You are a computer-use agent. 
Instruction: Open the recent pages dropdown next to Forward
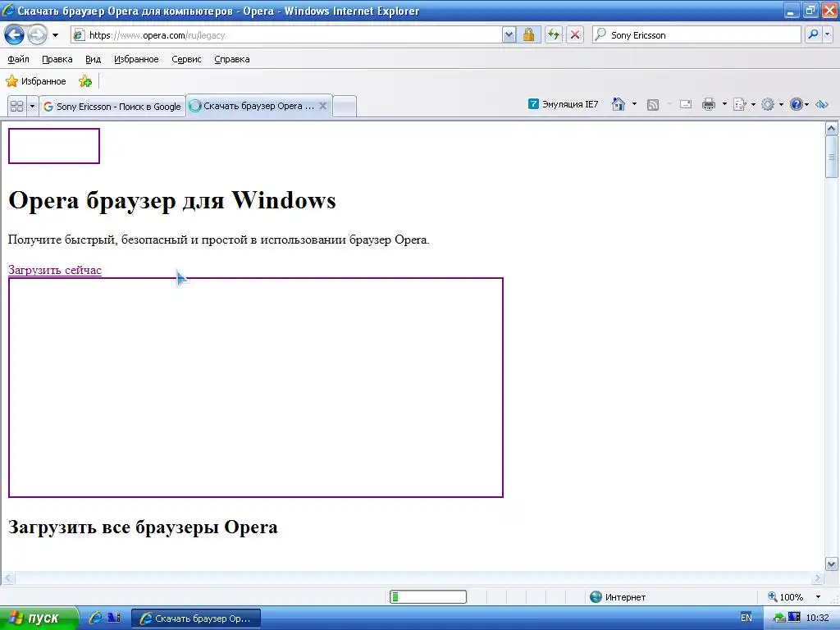[x=55, y=35]
